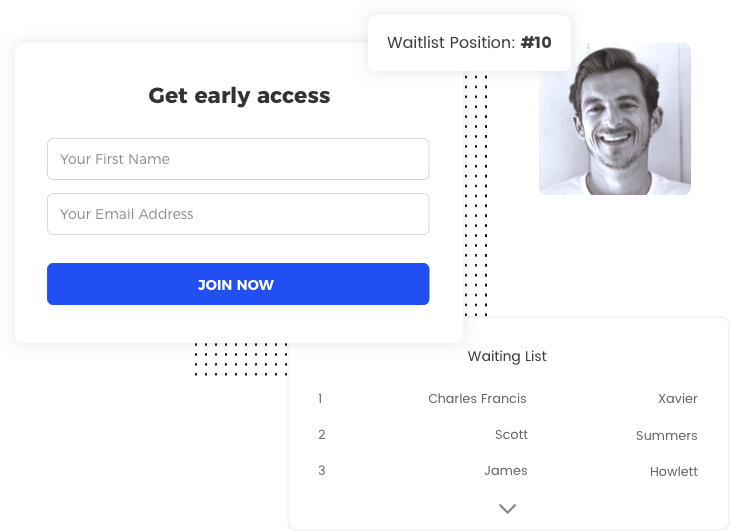This screenshot has width=730, height=531.
Task: Select Scott in the waiting list
Action: pyautogui.click(x=511, y=435)
